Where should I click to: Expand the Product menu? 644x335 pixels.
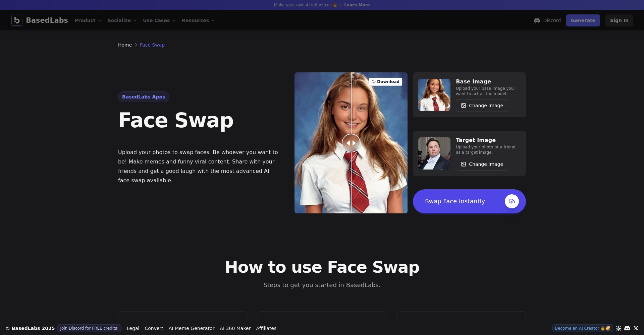click(x=88, y=20)
